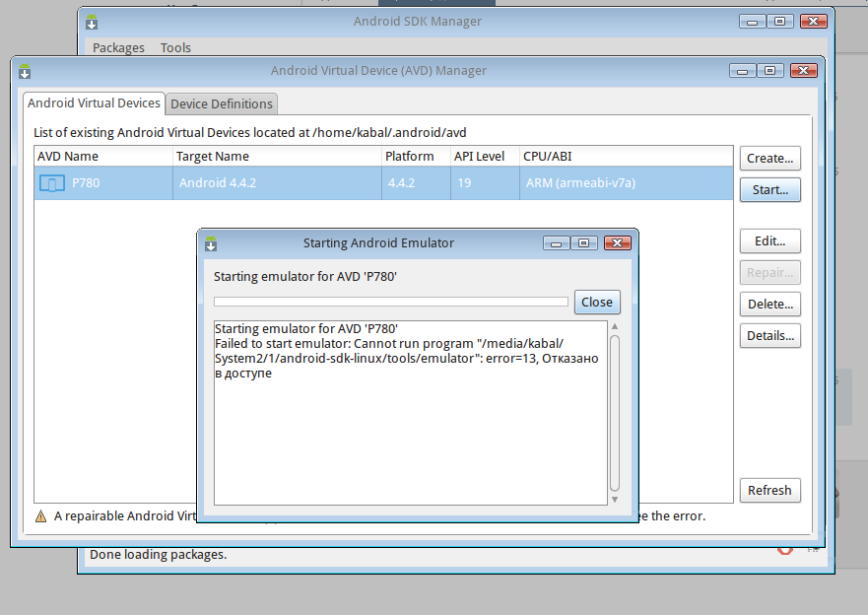Show AVD Details...
Image resolution: width=868 pixels, height=615 pixels.
pyautogui.click(x=770, y=336)
